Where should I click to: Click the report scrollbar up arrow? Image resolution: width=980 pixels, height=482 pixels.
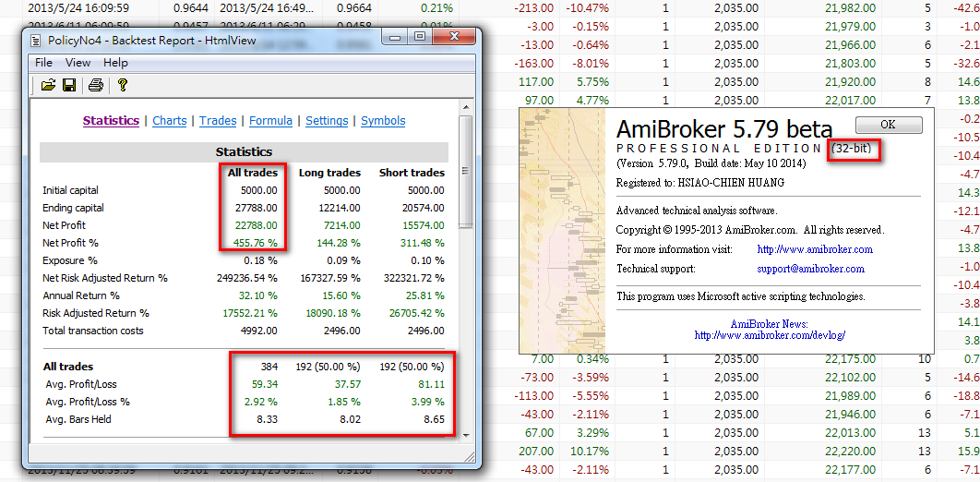tap(465, 107)
